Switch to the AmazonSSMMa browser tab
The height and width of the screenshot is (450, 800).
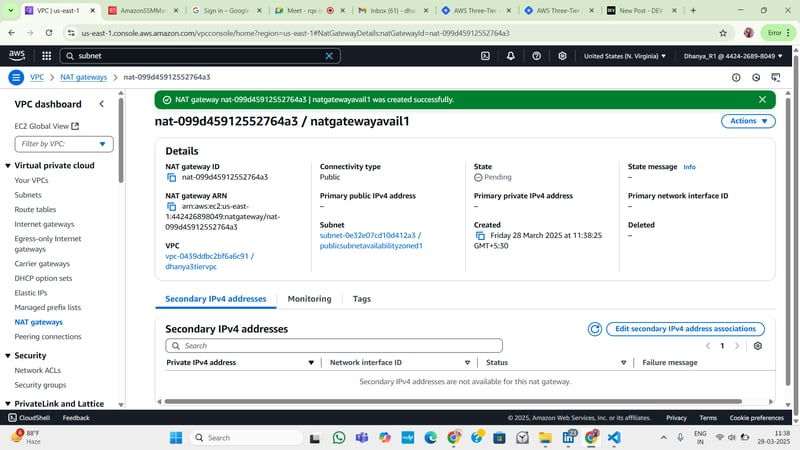pyautogui.click(x=142, y=10)
